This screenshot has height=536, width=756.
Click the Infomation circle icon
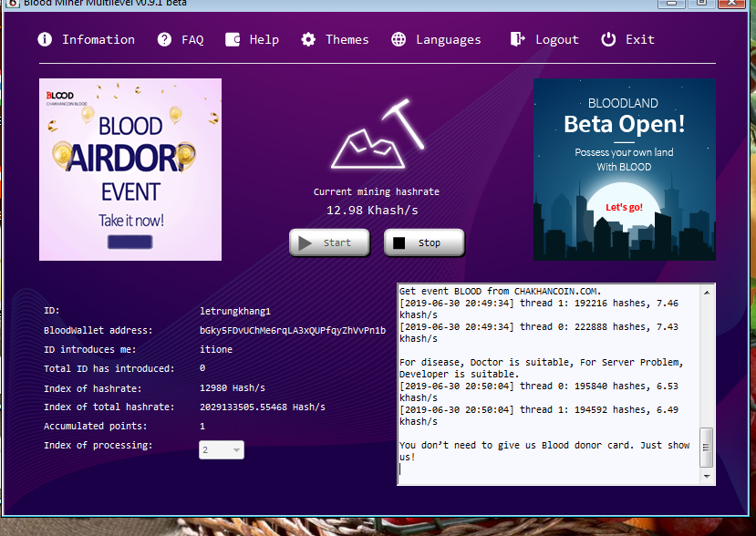[45, 39]
